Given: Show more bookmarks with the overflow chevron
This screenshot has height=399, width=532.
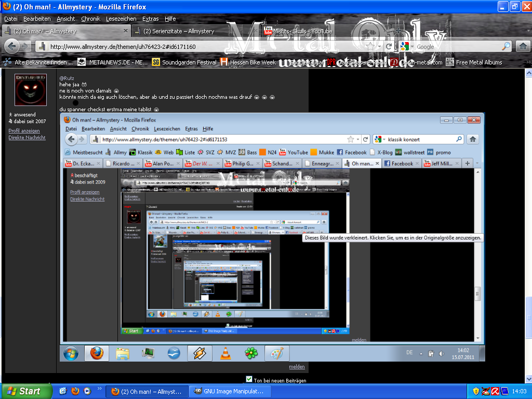Looking at the screenshot, I should point(528,62).
